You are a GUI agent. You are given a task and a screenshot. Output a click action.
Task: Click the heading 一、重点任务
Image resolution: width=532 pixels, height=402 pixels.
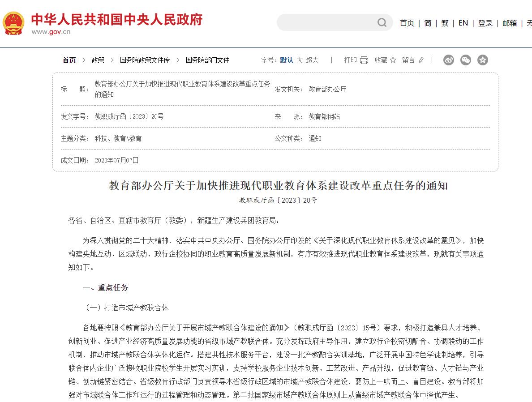(105, 287)
